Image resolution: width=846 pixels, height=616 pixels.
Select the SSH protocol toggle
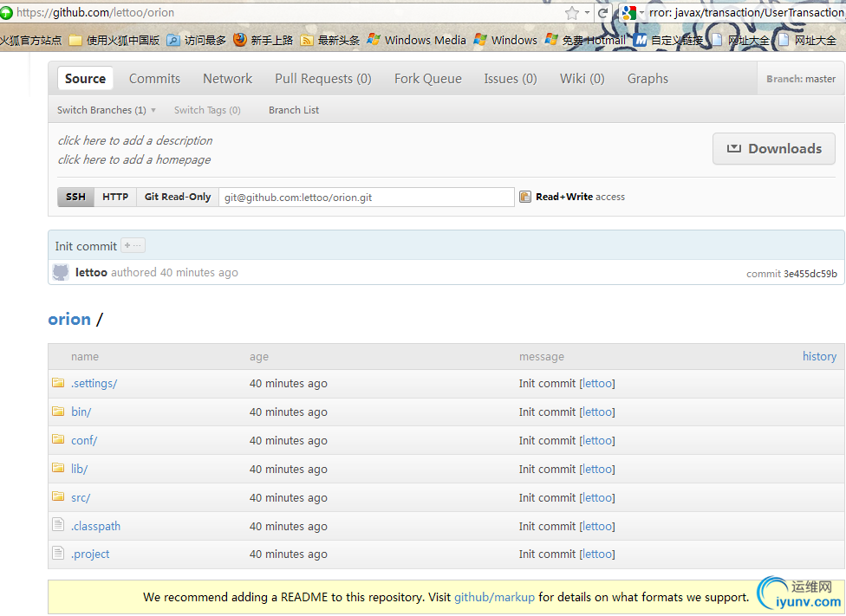[75, 197]
